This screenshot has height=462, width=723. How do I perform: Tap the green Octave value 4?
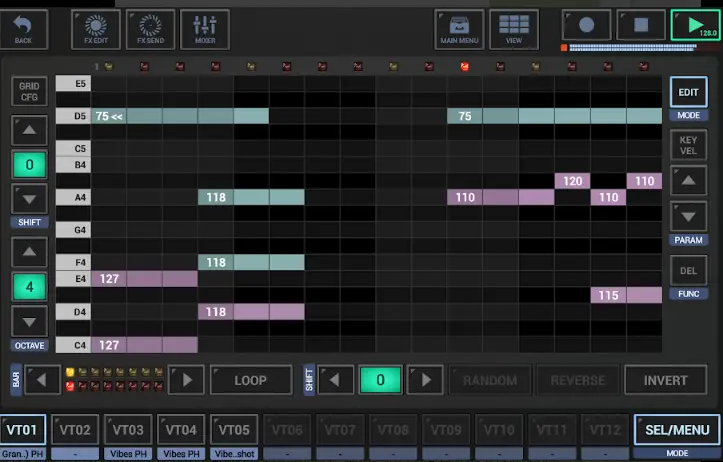click(x=29, y=287)
